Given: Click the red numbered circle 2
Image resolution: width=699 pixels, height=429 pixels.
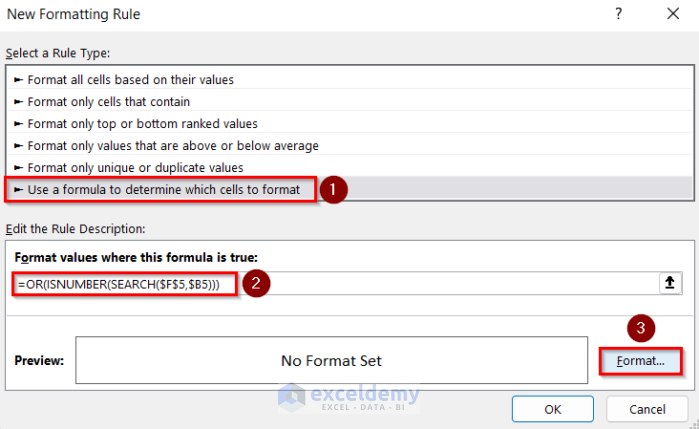Looking at the screenshot, I should point(257,284).
